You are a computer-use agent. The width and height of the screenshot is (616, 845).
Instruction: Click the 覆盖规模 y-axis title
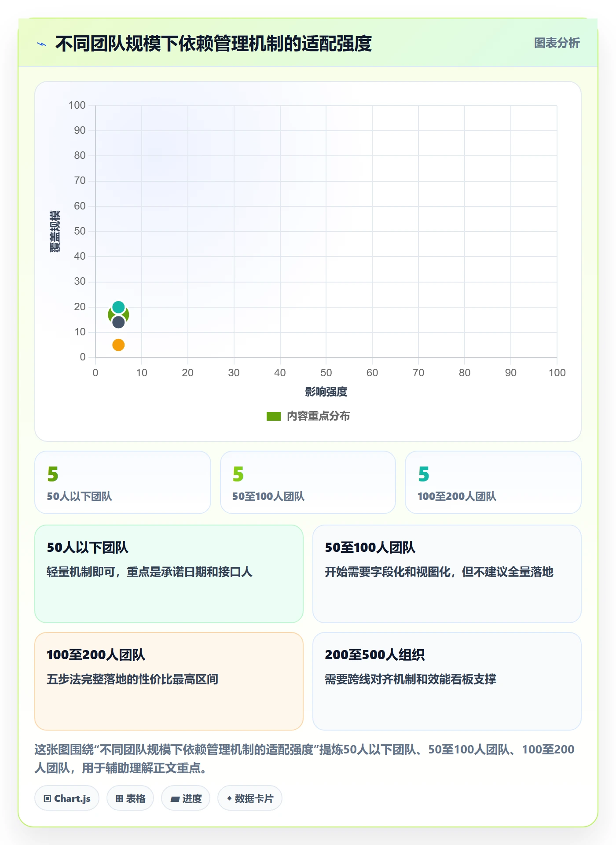click(x=55, y=231)
